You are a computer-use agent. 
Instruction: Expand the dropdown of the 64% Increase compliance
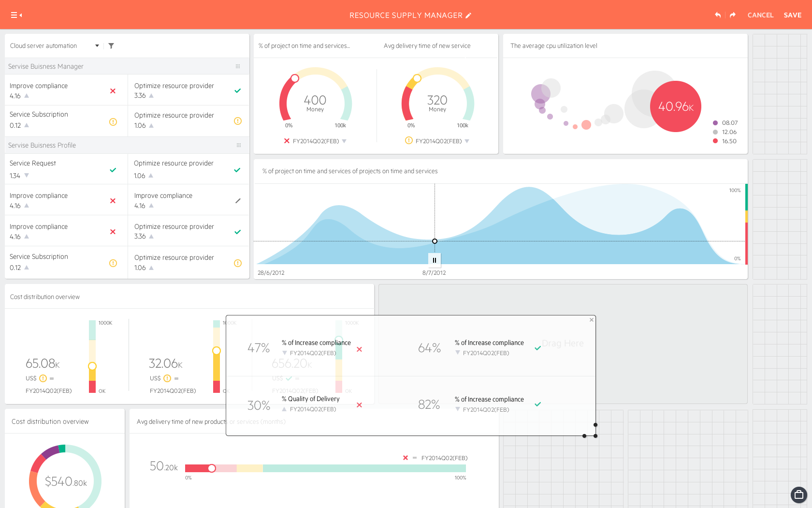pyautogui.click(x=458, y=353)
